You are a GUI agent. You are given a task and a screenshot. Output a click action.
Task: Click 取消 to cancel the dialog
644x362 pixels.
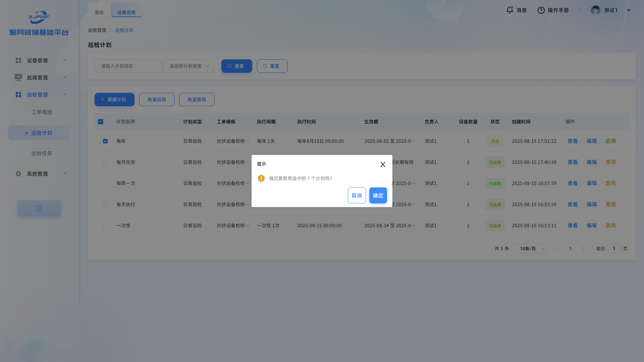[357, 195]
